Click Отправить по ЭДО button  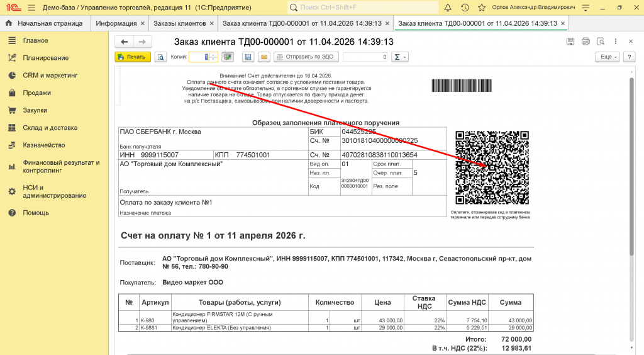306,57
